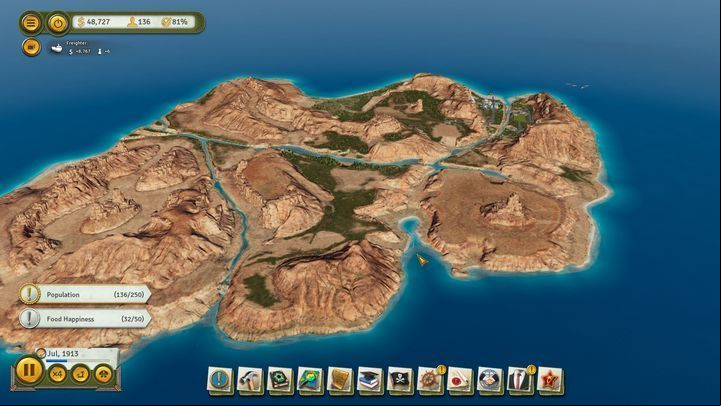Open the raids menu with the pirate flag icon
The height and width of the screenshot is (406, 721).
pyautogui.click(x=400, y=380)
